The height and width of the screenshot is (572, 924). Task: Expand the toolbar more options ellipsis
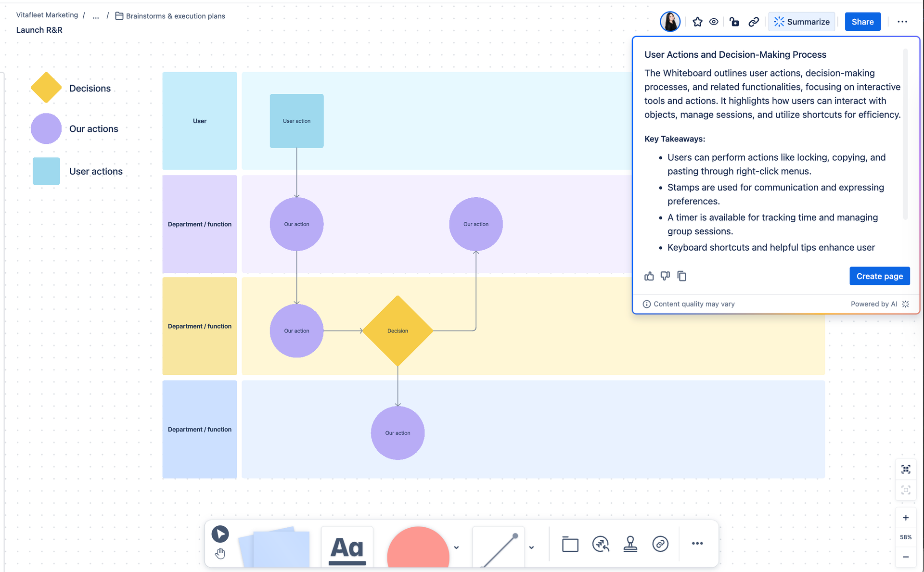point(698,544)
